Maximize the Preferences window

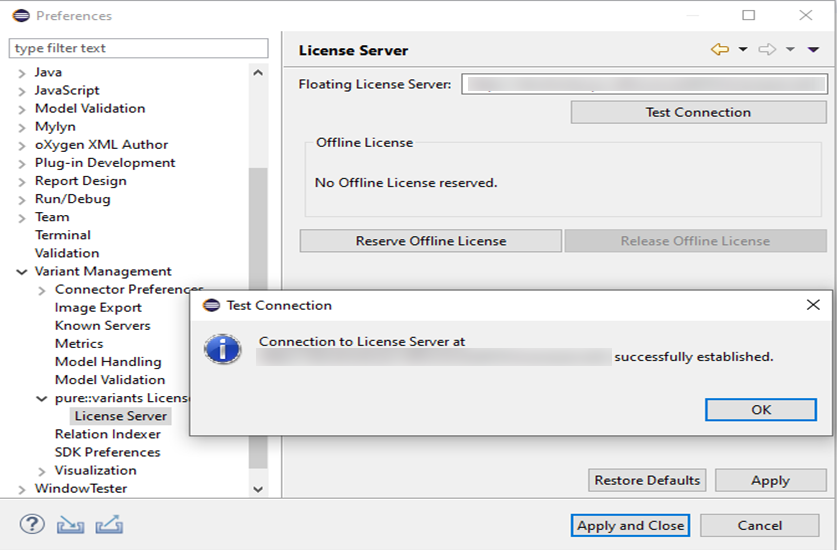point(749,15)
